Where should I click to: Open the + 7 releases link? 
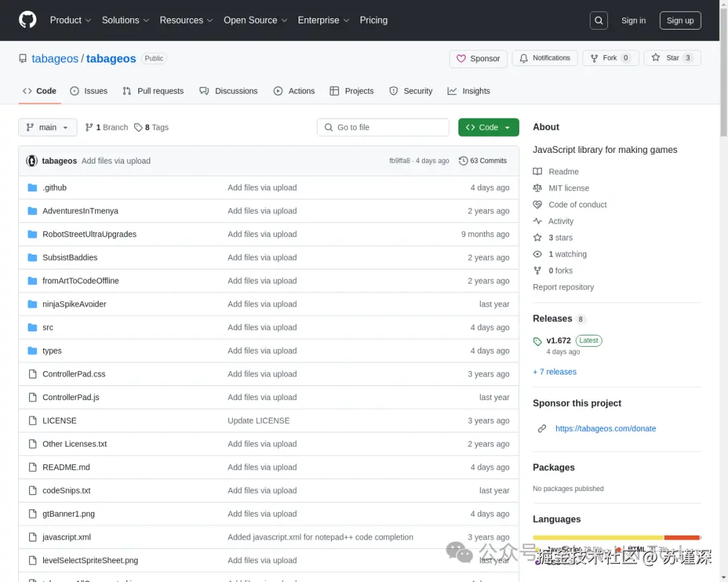[554, 372]
